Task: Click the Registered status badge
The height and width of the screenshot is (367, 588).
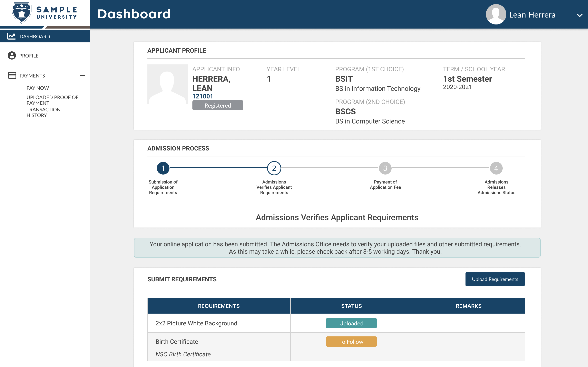Action: tap(218, 105)
